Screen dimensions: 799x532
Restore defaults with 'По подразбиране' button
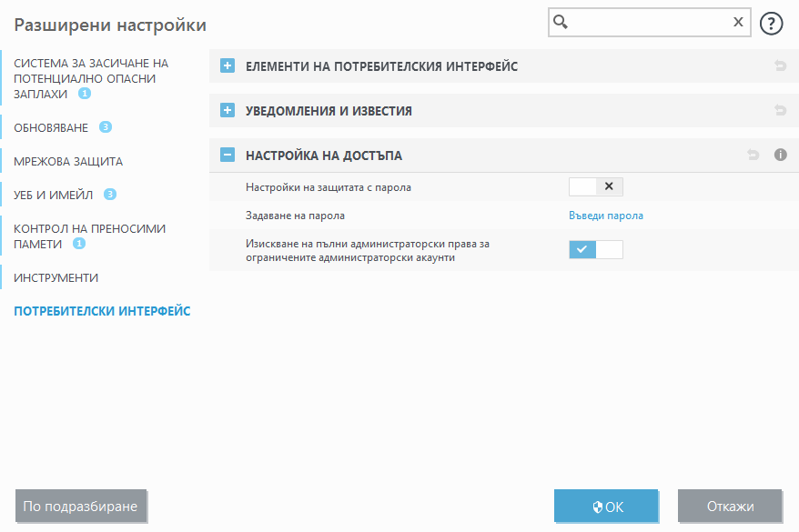click(x=81, y=506)
